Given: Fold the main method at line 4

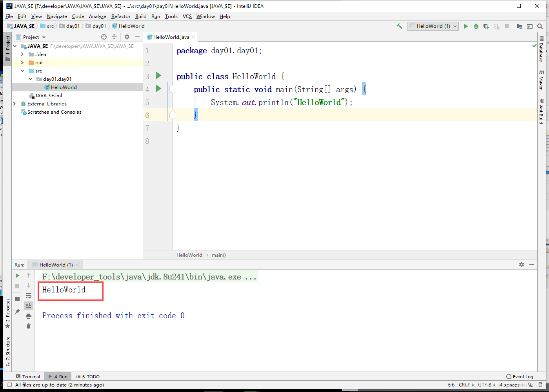Looking at the screenshot, I should point(173,89).
